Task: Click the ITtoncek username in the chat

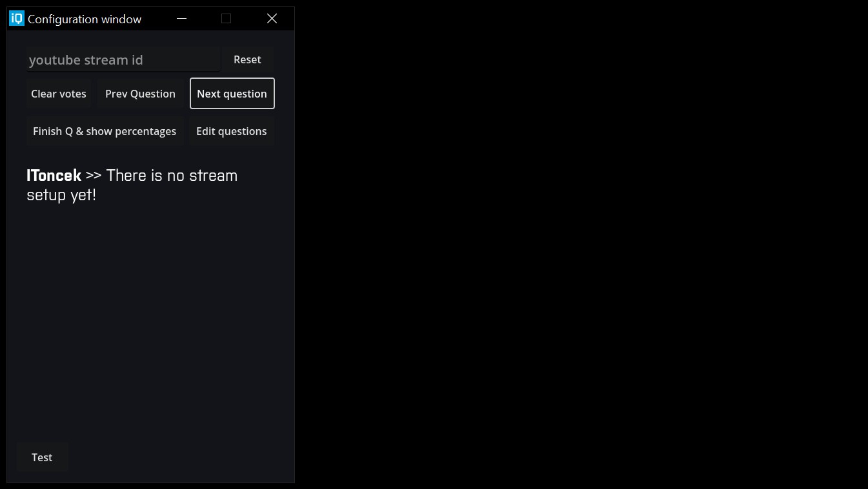Action: (x=53, y=175)
